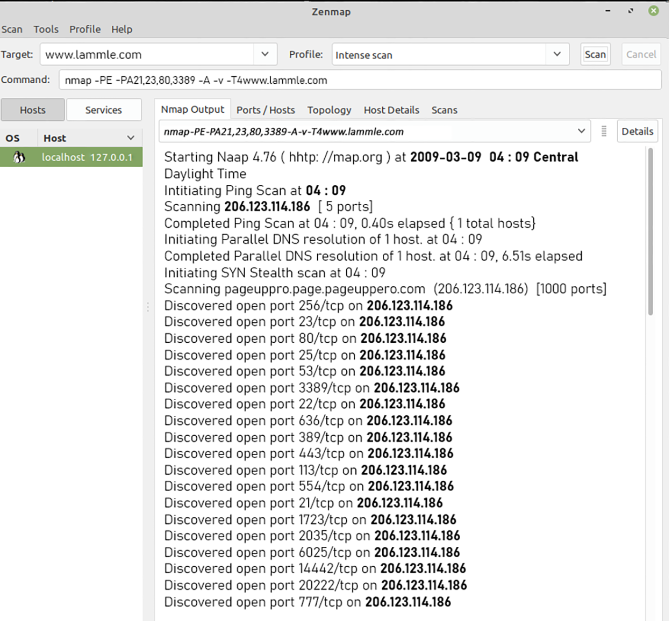The height and width of the screenshot is (621, 672).
Task: Switch to the Host Details tab
Action: point(391,110)
